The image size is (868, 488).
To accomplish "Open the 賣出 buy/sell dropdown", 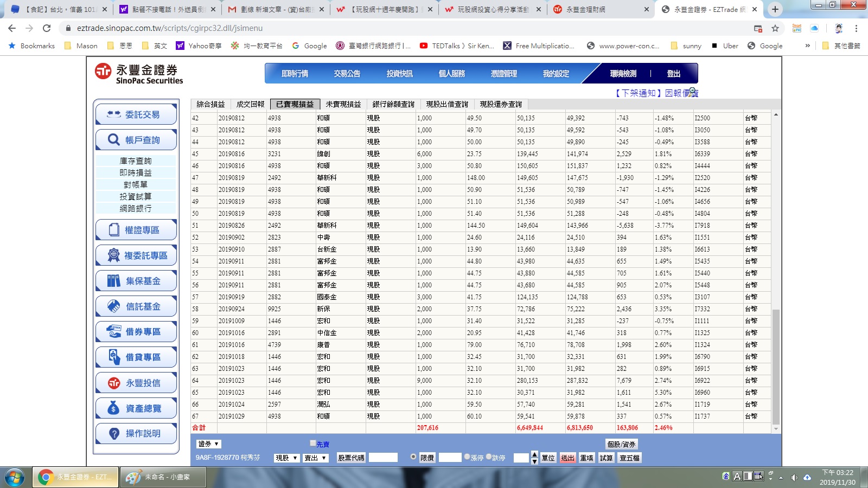I will [x=316, y=458].
